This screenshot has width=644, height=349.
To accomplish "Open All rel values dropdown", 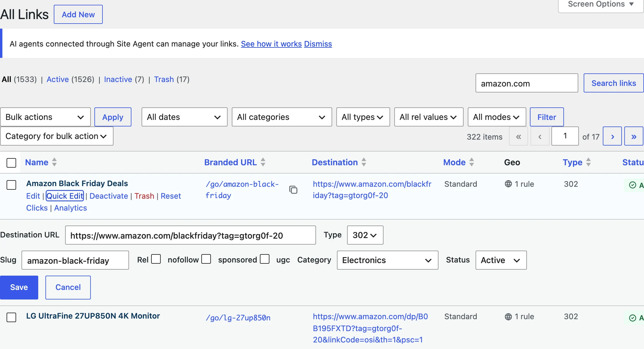I will tap(429, 117).
